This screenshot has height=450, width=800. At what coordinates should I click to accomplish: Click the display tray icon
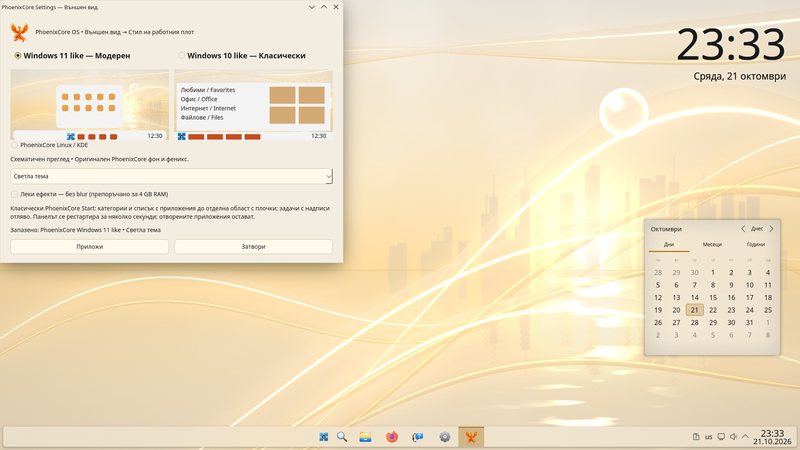(x=721, y=437)
